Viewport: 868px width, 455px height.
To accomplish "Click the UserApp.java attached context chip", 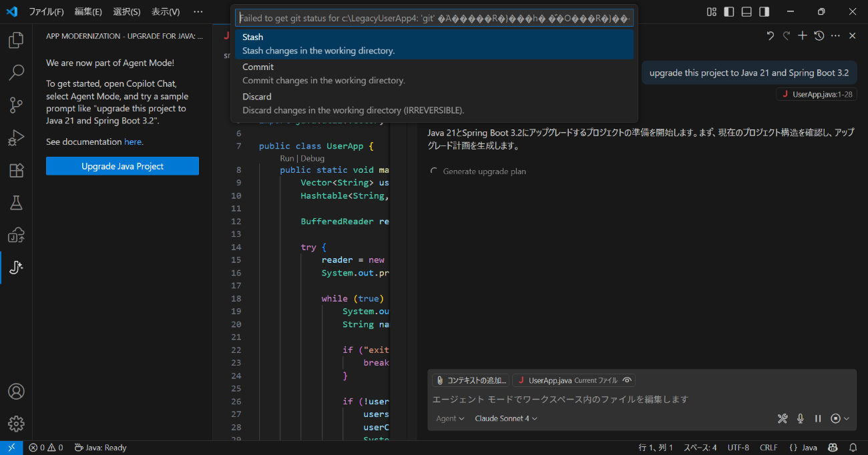I will (x=573, y=380).
